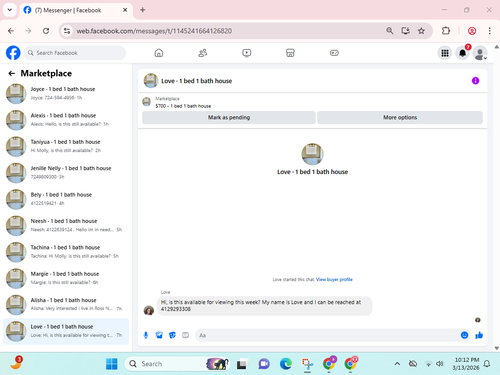Bookmark this page with the star icon
The width and height of the screenshot is (500, 375).
pos(421,31)
